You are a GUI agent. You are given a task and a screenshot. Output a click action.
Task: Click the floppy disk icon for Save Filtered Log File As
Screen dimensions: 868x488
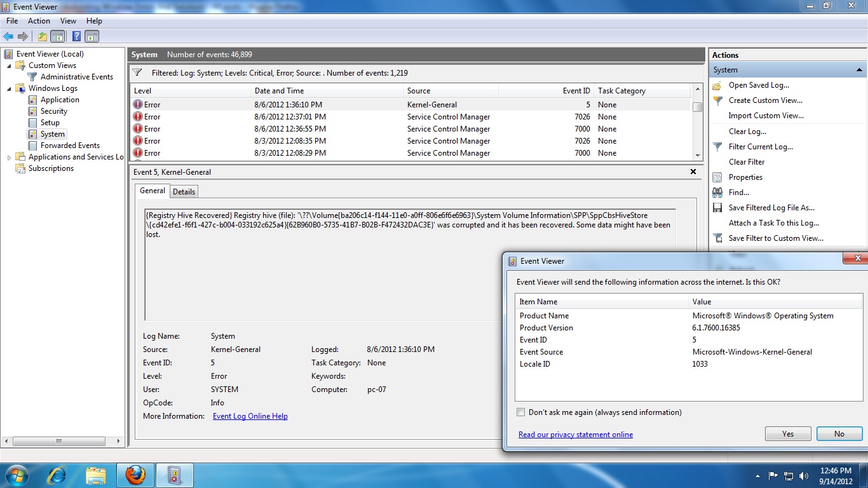(717, 208)
